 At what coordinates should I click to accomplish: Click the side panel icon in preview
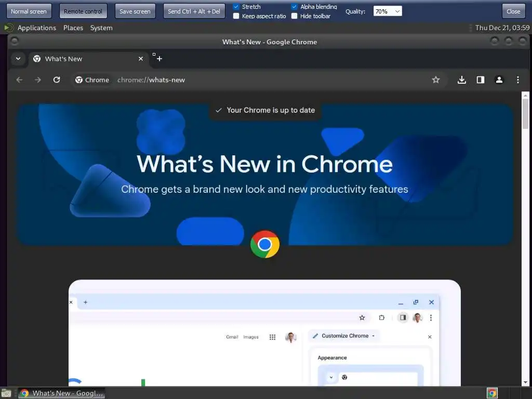403,317
